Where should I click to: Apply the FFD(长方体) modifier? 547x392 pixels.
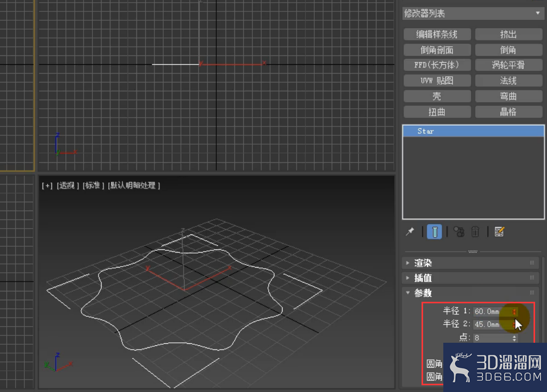[x=437, y=65]
